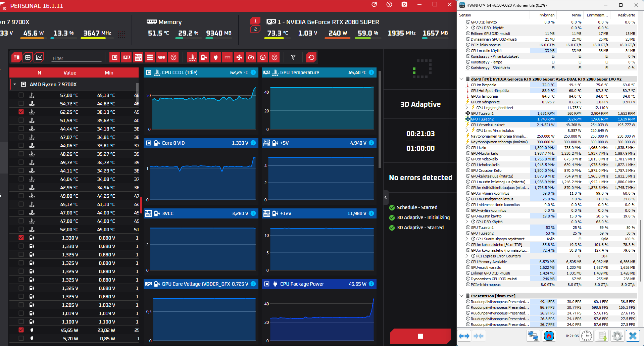Toggle the motherboard sensor filter icon in OCCT
The image size is (644, 346).
pyautogui.click(x=138, y=57)
